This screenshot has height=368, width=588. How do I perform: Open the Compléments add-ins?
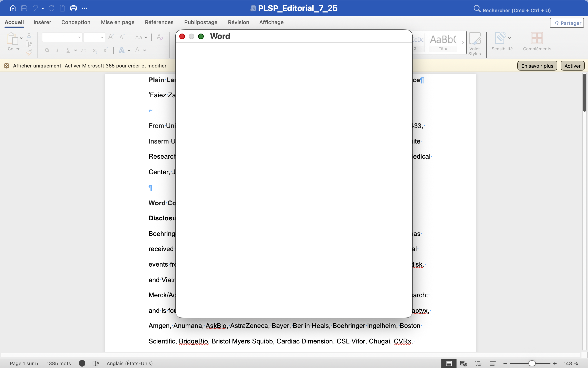[x=537, y=41]
